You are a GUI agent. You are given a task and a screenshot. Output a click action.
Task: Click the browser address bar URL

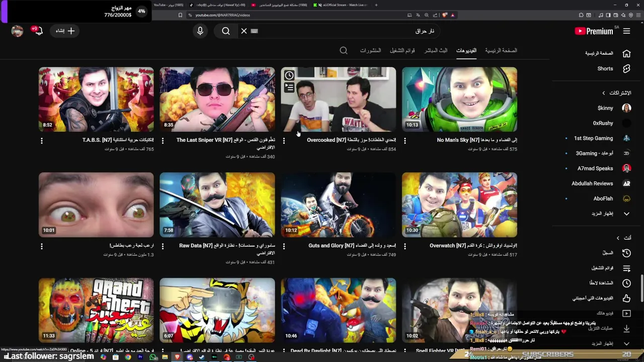click(223, 15)
